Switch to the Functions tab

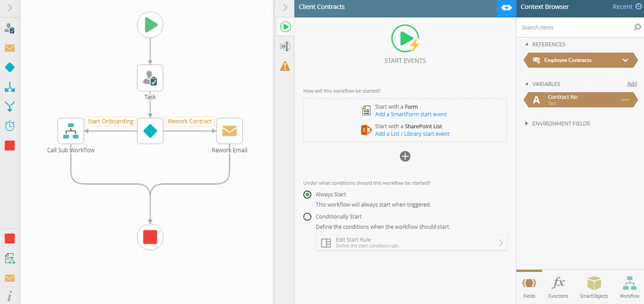click(x=559, y=287)
